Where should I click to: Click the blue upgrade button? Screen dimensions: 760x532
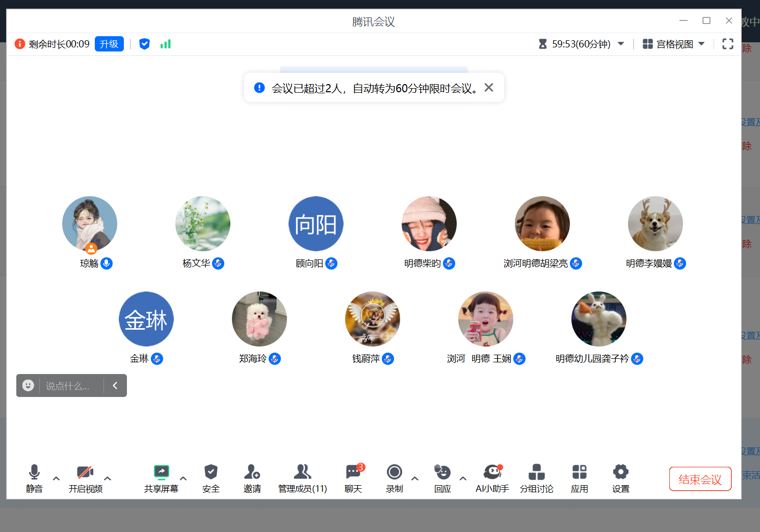click(x=109, y=44)
